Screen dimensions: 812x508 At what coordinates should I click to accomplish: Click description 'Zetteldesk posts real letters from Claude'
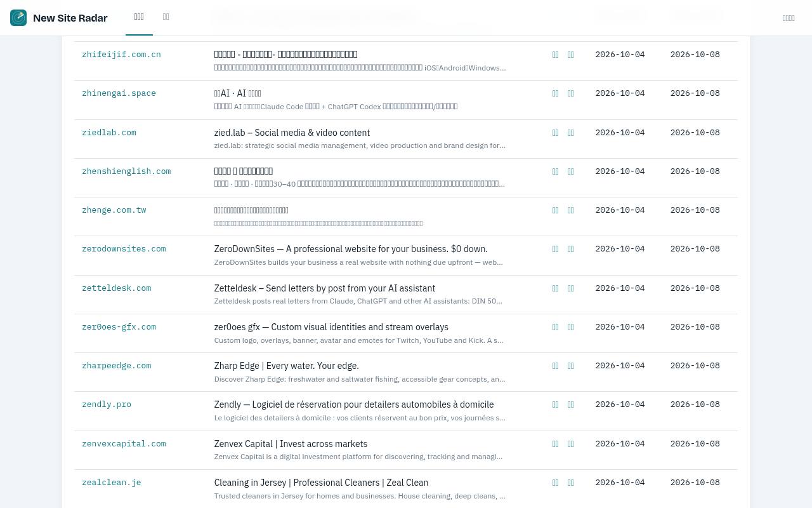coord(358,301)
